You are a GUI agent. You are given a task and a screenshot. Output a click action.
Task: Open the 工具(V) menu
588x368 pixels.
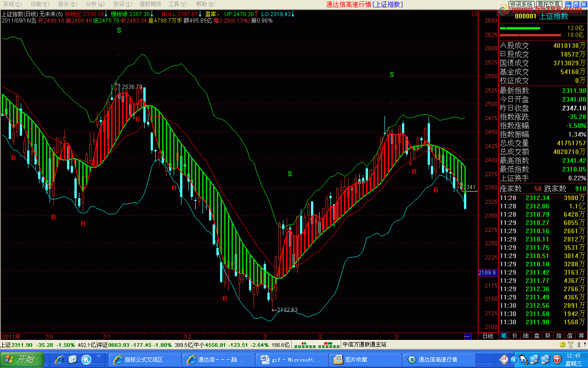point(177,4)
